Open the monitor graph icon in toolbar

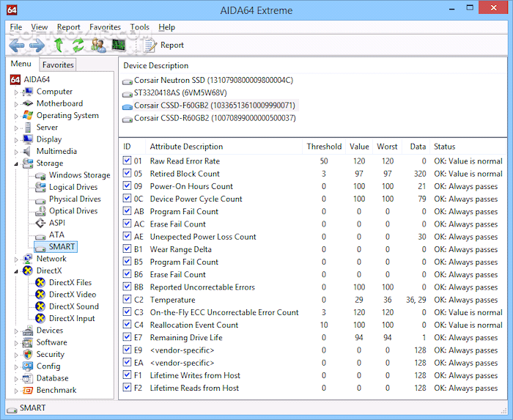pos(118,45)
